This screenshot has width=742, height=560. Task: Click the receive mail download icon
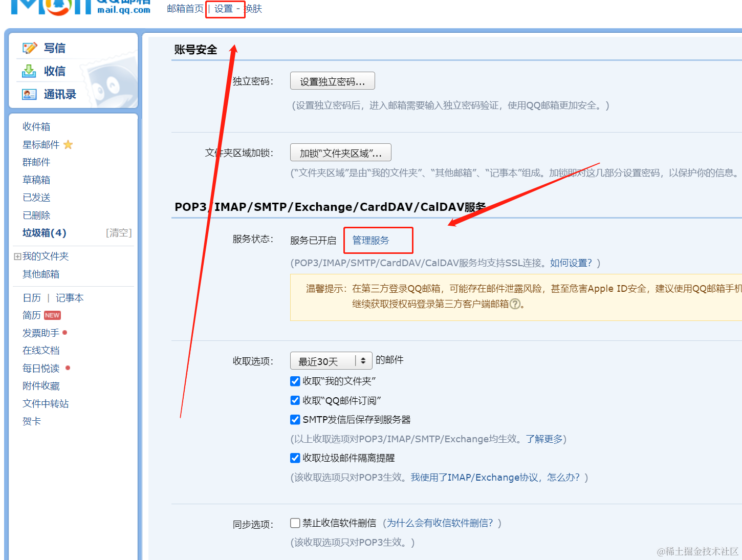pos(29,71)
